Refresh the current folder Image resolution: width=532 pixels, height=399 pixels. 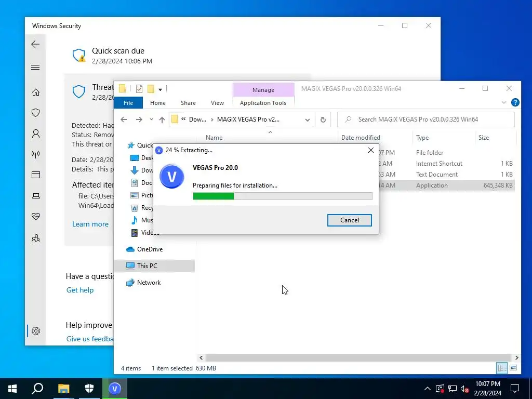[x=323, y=119]
